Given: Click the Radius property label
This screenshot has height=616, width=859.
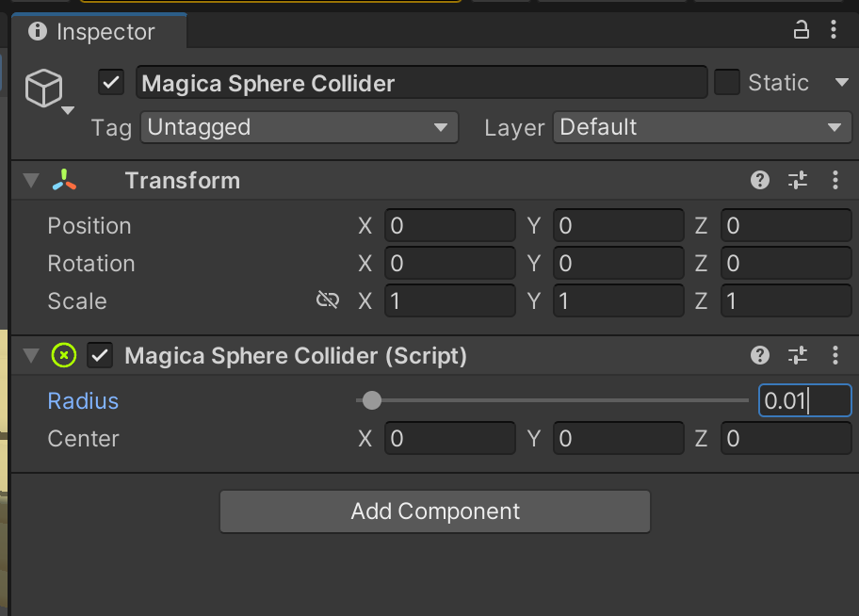Looking at the screenshot, I should (83, 400).
